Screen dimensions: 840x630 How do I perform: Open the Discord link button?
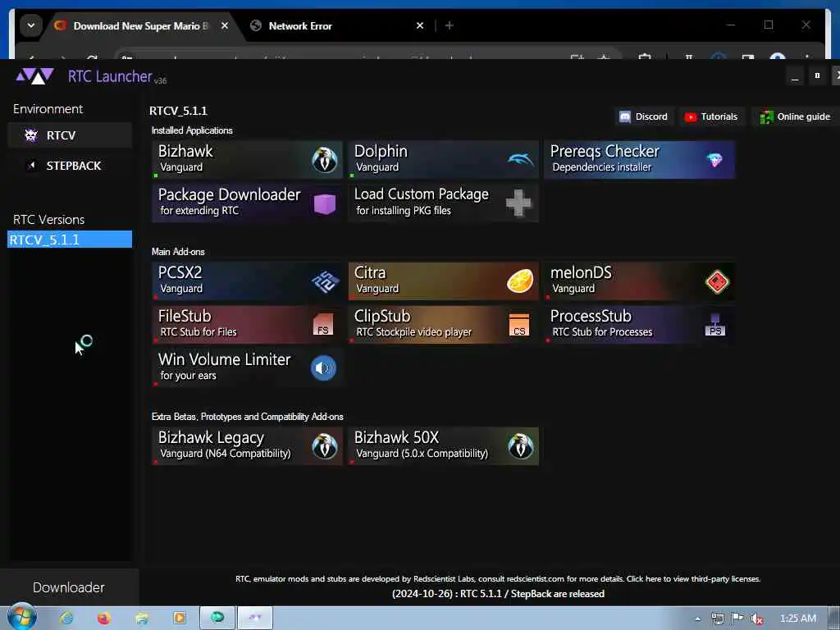[643, 116]
